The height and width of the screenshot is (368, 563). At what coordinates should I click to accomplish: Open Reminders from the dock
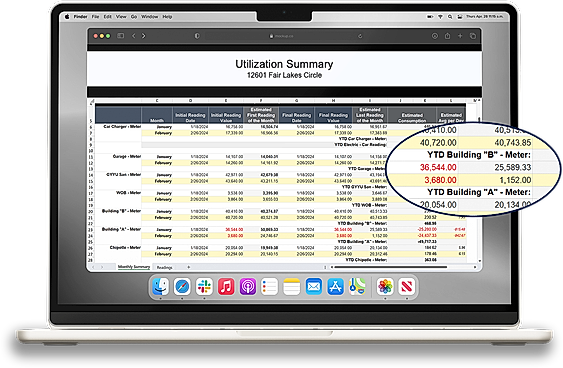click(x=270, y=287)
